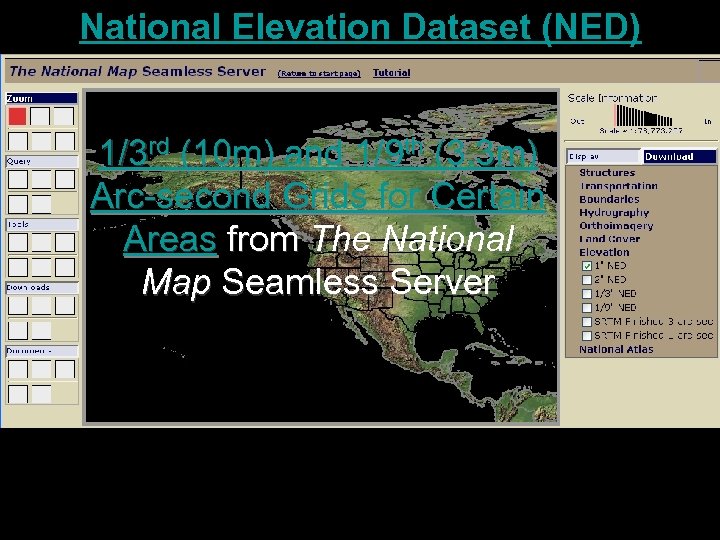Screen dimensions: 720x540
Task: Expand the Transportation layer group
Action: point(618,186)
